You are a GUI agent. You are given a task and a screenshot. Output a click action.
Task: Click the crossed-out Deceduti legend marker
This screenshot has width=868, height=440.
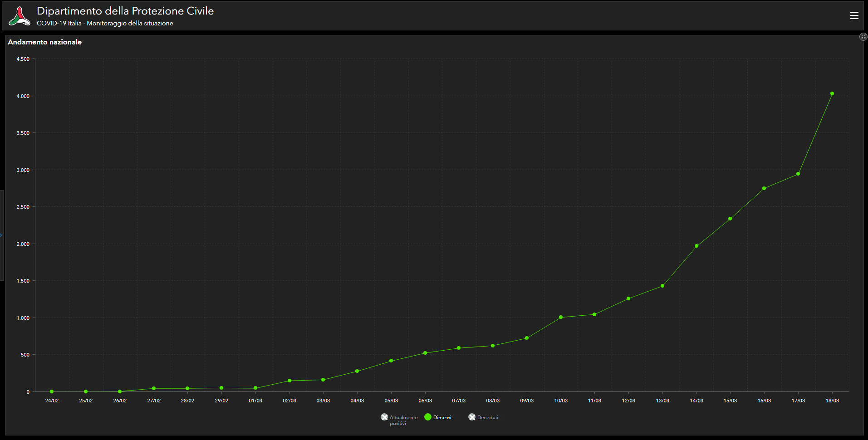click(x=472, y=417)
